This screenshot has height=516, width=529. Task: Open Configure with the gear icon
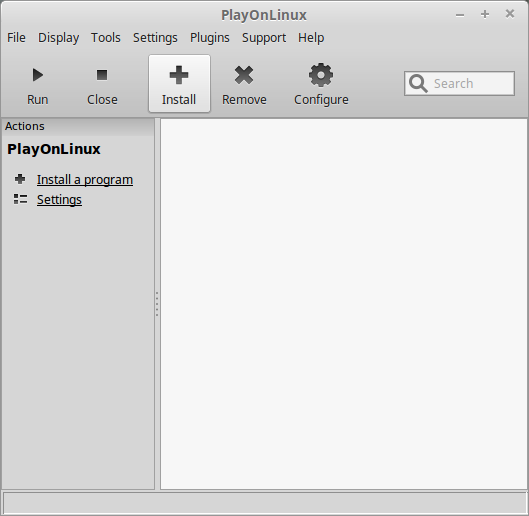coord(321,75)
